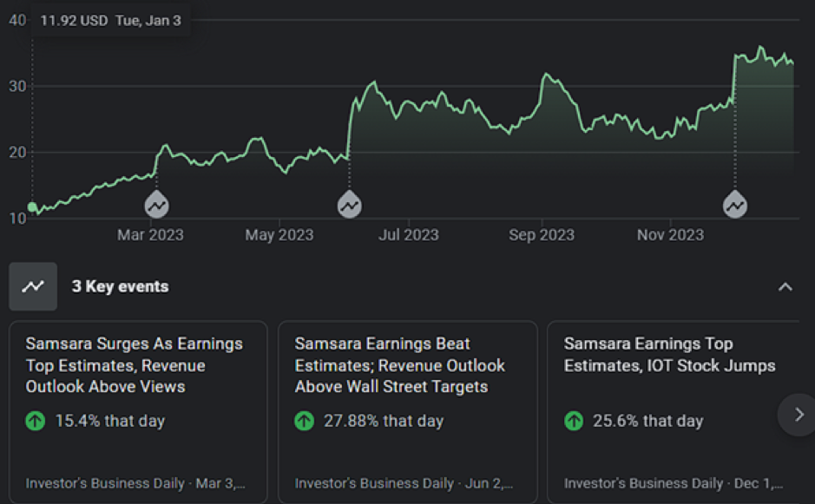The height and width of the screenshot is (504, 815).
Task: Click the March 2023 key event chart marker
Action: coord(156,205)
